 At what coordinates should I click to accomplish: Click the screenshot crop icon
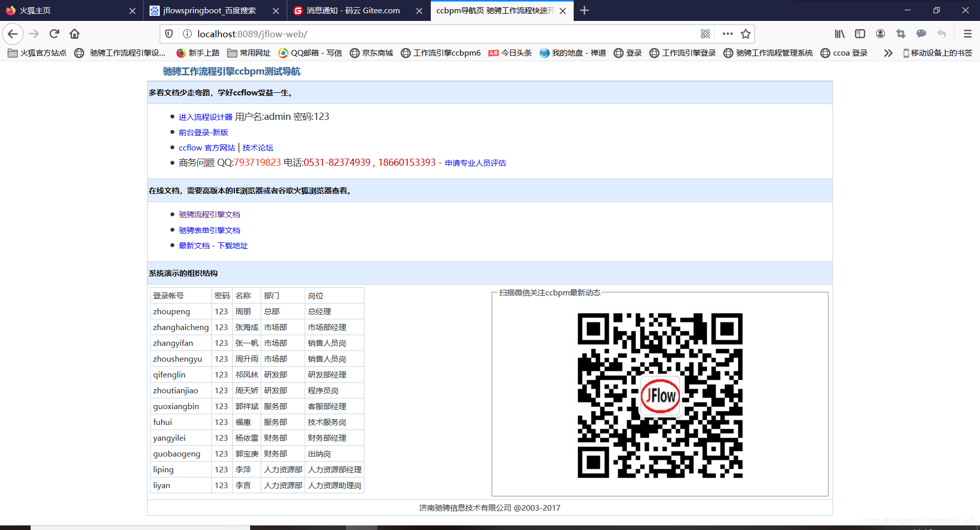(x=901, y=34)
